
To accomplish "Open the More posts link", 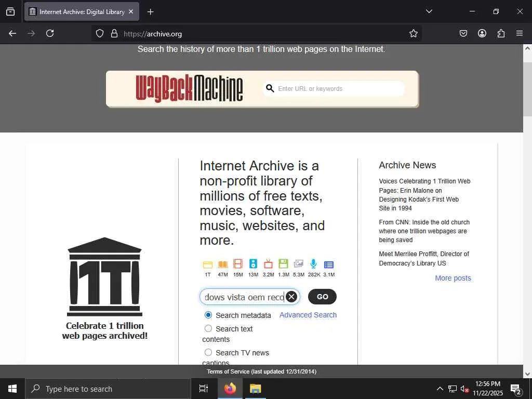I will click(453, 278).
